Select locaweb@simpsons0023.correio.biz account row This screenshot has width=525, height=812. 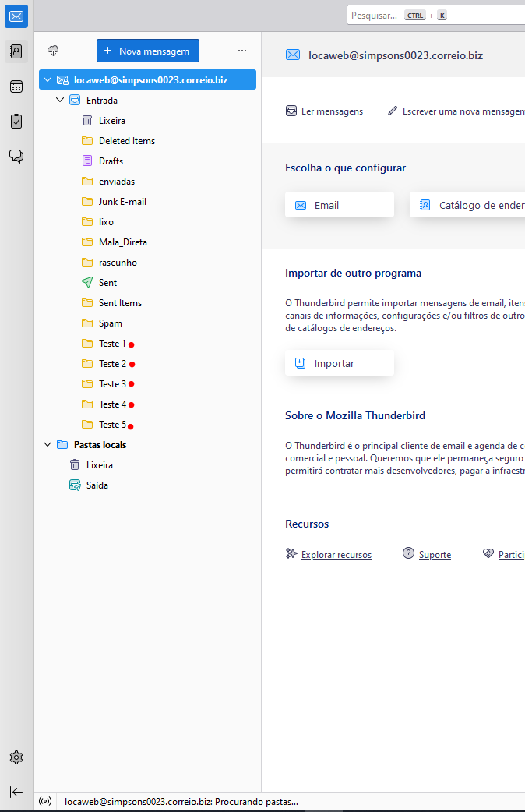click(x=147, y=79)
